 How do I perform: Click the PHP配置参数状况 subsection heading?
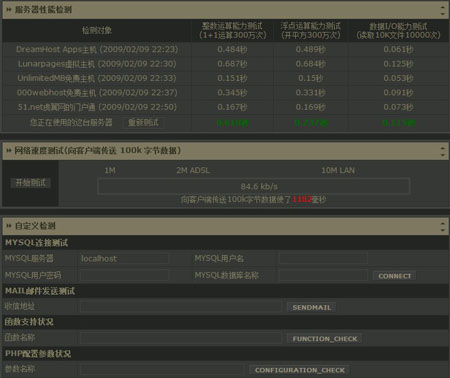click(38, 354)
